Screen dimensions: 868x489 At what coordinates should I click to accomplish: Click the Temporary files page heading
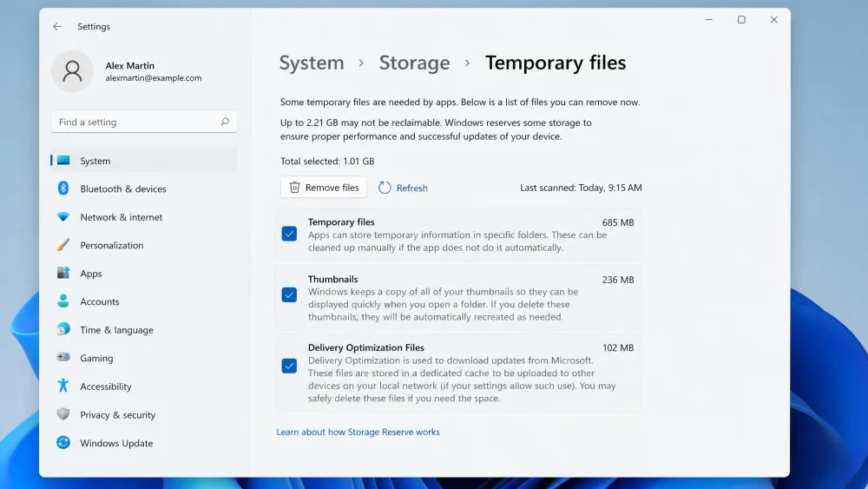click(556, 63)
